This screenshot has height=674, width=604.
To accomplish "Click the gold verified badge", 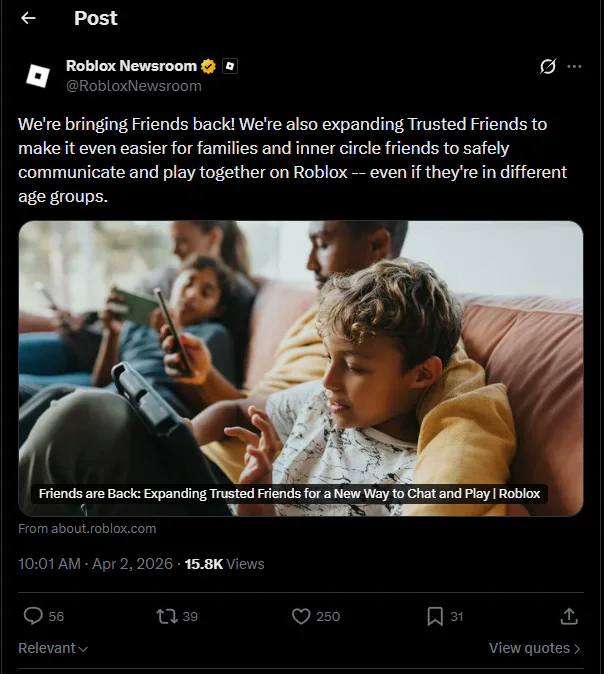I will click(209, 66).
